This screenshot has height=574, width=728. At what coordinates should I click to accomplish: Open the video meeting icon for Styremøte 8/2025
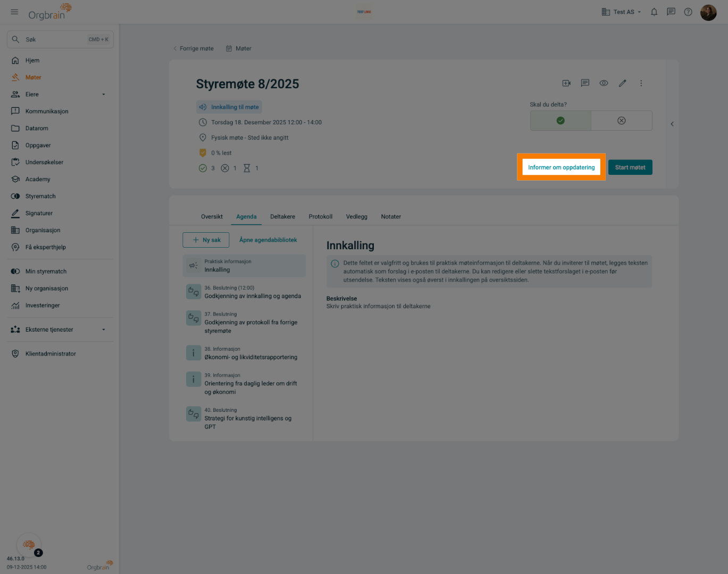click(x=566, y=83)
